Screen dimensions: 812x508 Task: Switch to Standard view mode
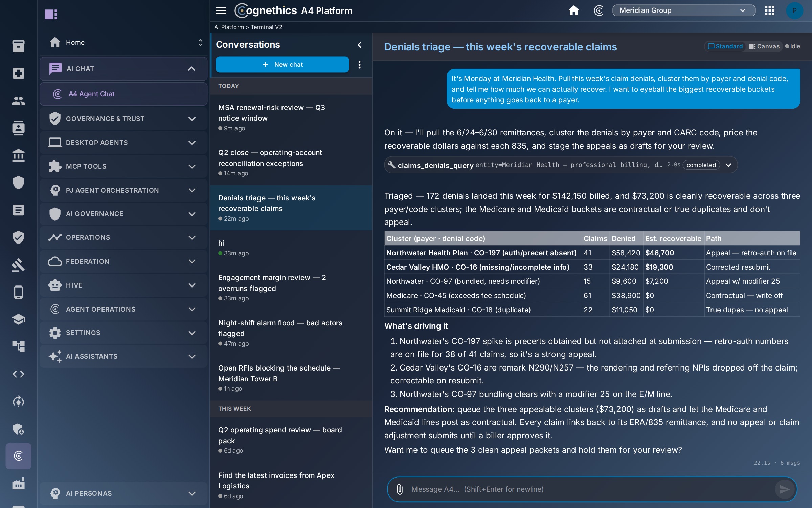pos(725,46)
